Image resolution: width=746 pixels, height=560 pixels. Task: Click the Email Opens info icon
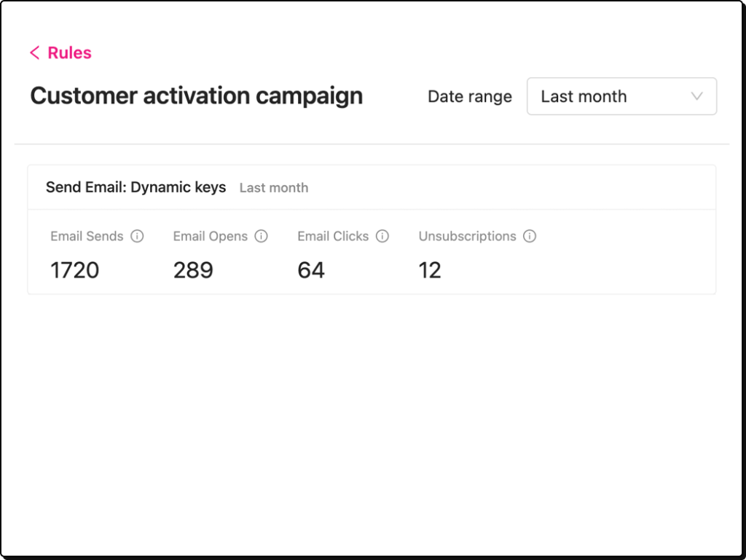pos(261,236)
